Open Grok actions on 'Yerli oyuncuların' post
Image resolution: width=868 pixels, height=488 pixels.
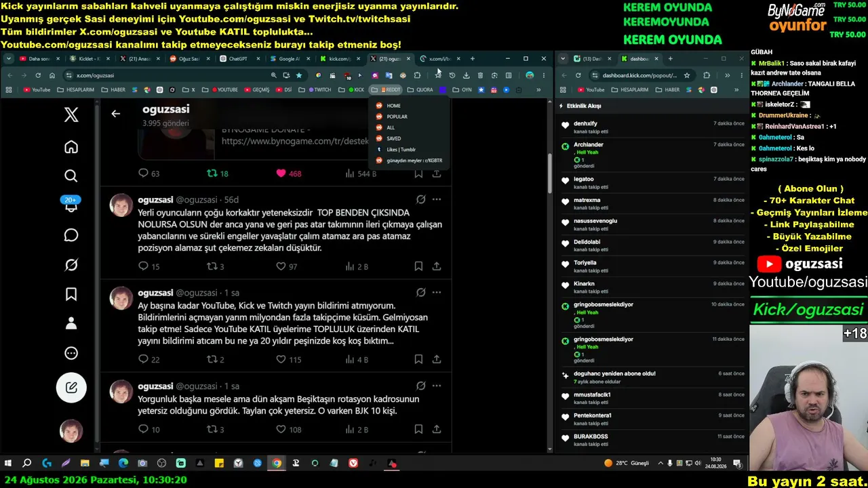pos(421,199)
